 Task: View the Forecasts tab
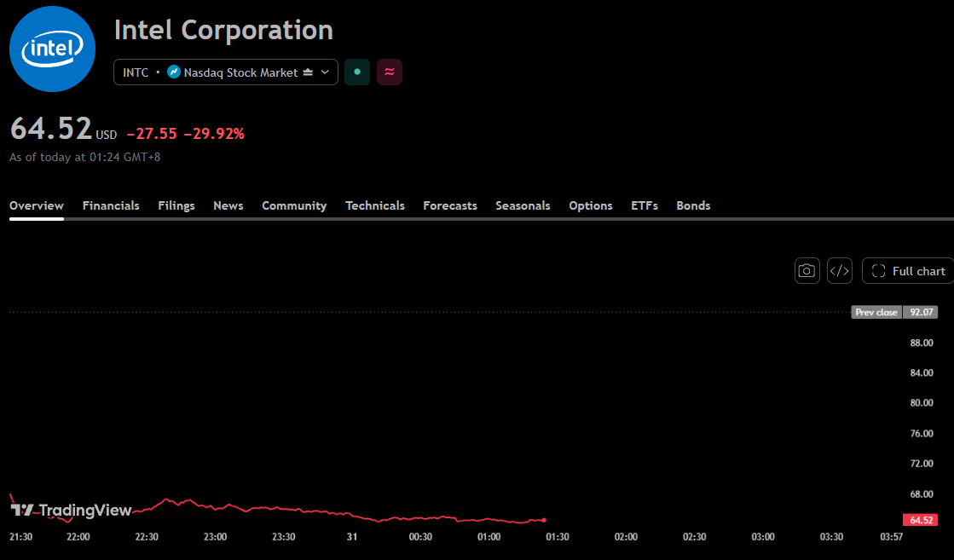tap(450, 205)
